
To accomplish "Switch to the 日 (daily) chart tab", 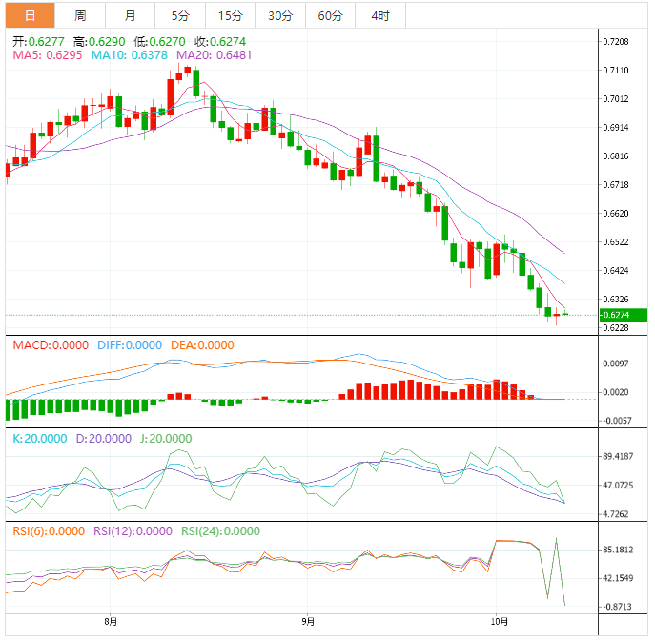I will click(x=30, y=15).
